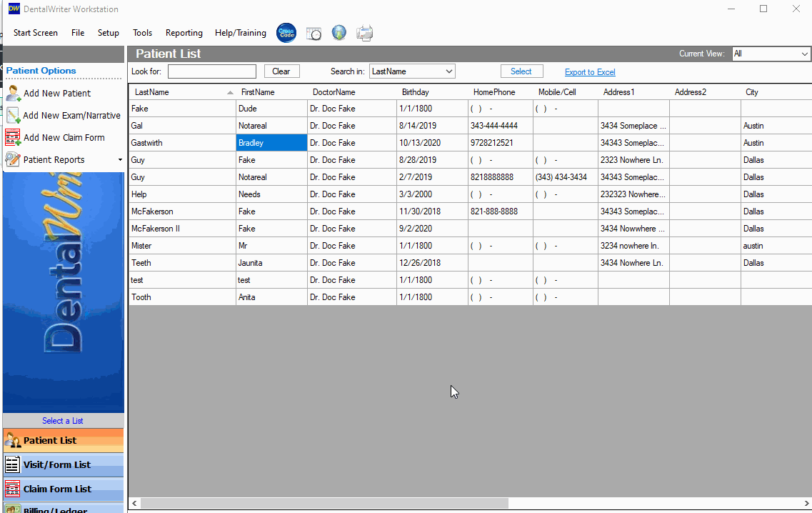Click the Address1 column header
The height and width of the screenshot is (513, 812).
point(634,92)
